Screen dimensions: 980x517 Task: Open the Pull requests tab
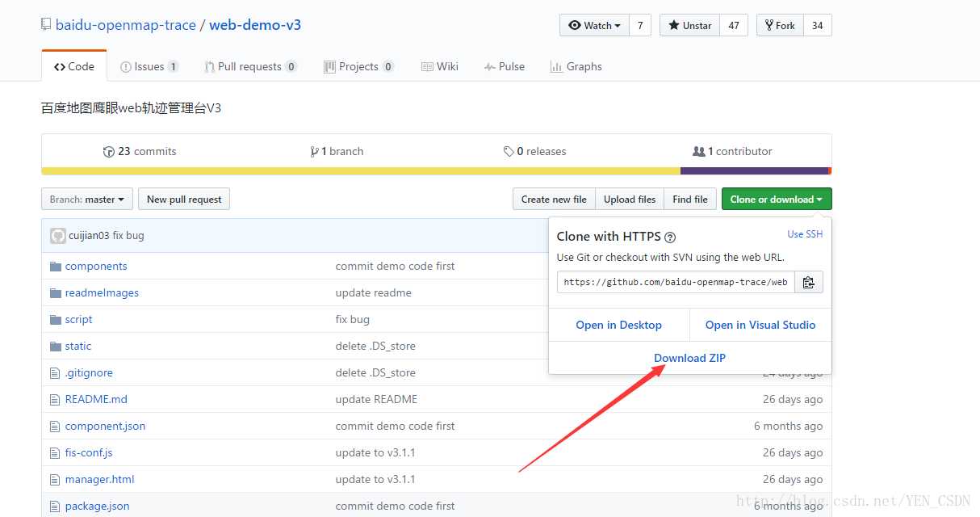click(251, 66)
